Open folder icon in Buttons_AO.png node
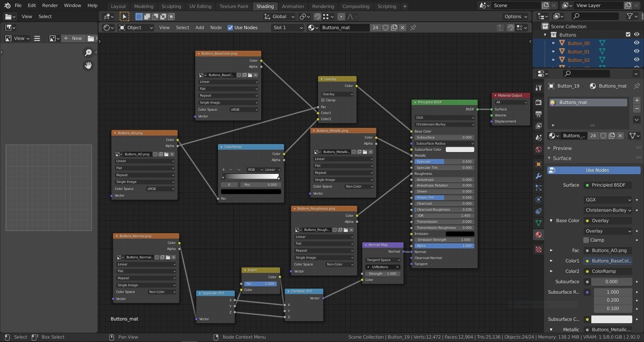This screenshot has width=644, height=342. click(x=166, y=154)
